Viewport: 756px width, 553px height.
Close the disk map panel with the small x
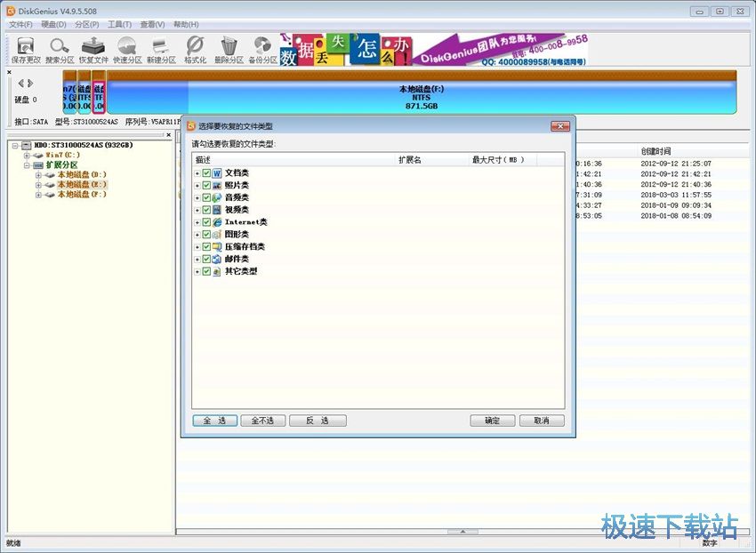click(x=9, y=72)
